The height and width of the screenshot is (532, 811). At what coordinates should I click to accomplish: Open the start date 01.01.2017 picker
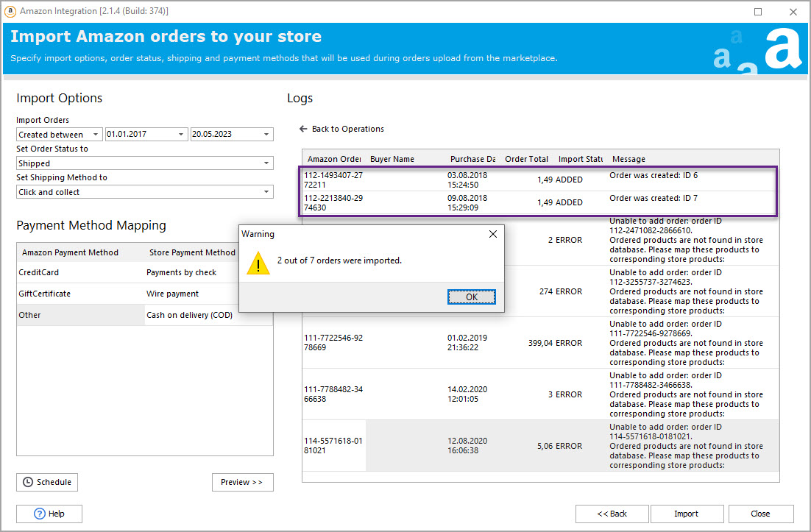181,135
